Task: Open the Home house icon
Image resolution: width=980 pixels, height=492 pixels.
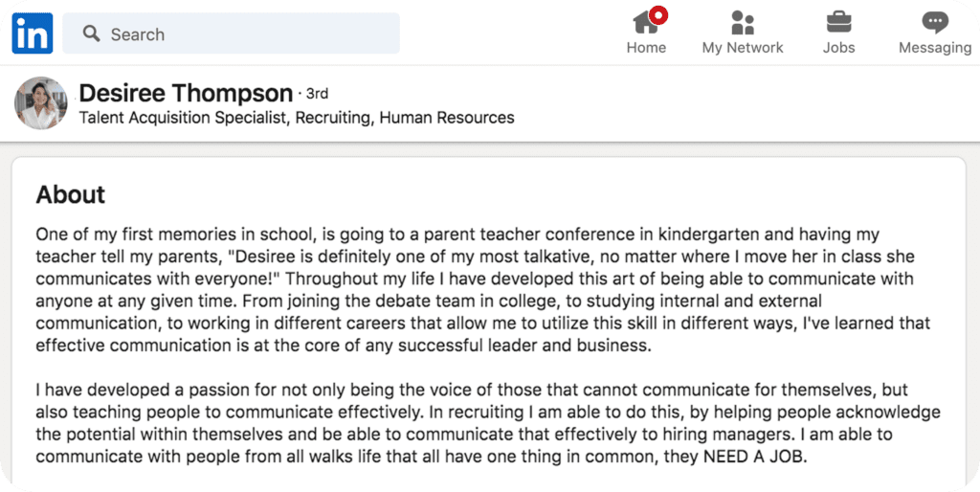Action: pyautogui.click(x=646, y=23)
